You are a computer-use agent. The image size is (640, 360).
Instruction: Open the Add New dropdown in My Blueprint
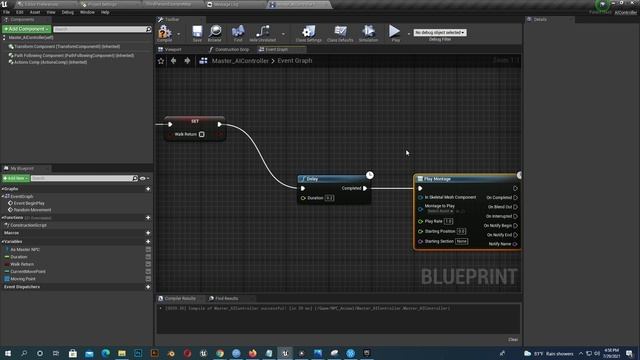(16, 178)
